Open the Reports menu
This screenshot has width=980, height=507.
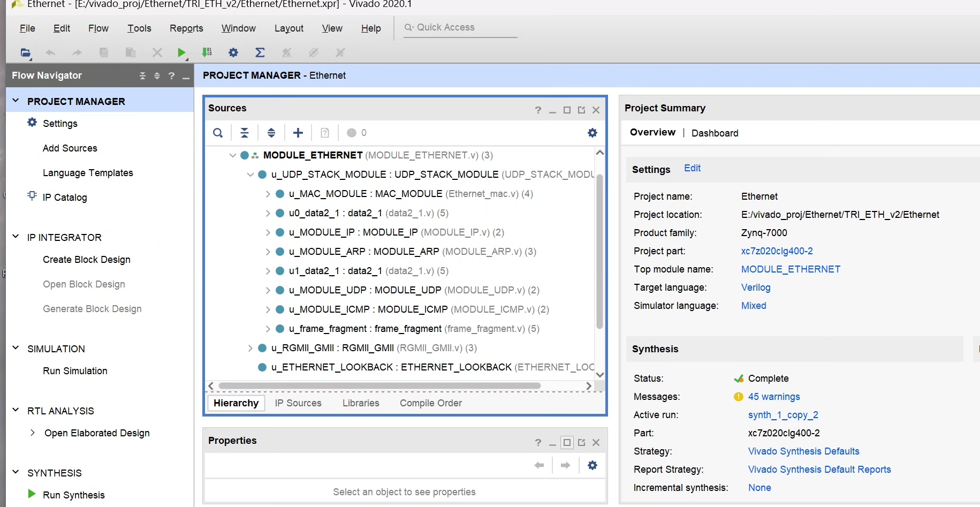(x=186, y=28)
